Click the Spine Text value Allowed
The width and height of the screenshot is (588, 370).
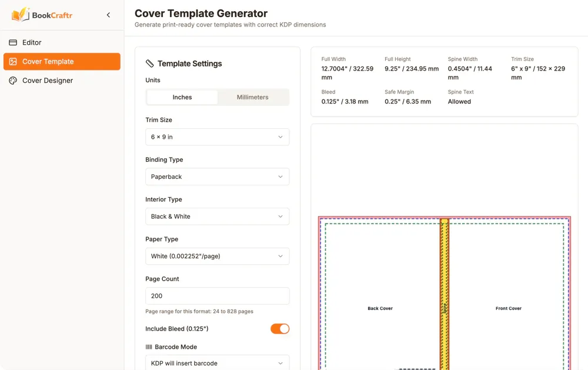[459, 101]
